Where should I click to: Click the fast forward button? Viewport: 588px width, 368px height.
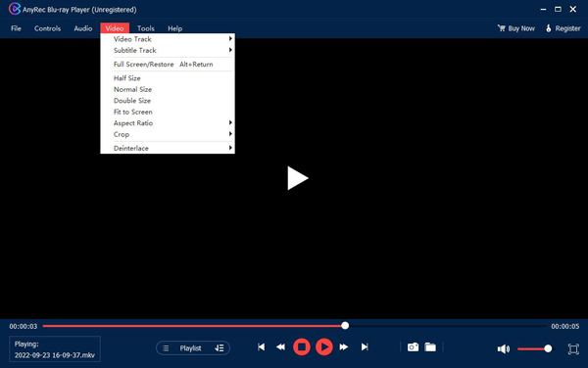(x=344, y=347)
